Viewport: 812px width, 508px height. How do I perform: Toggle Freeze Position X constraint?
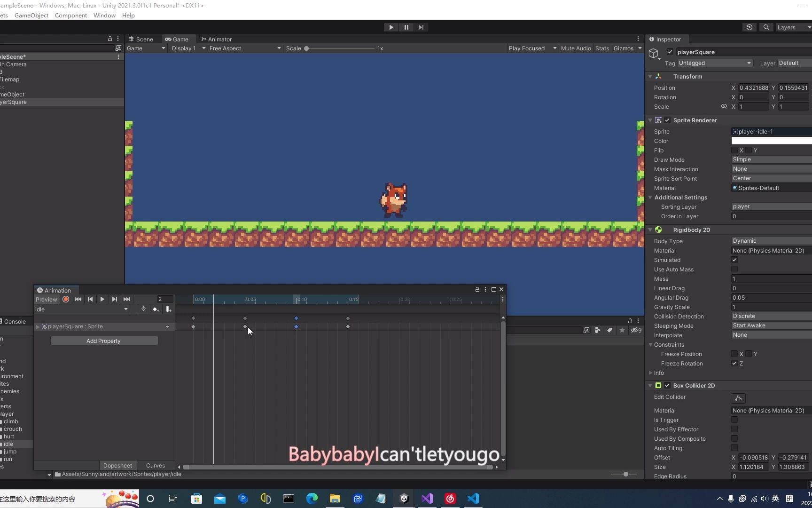(735, 354)
